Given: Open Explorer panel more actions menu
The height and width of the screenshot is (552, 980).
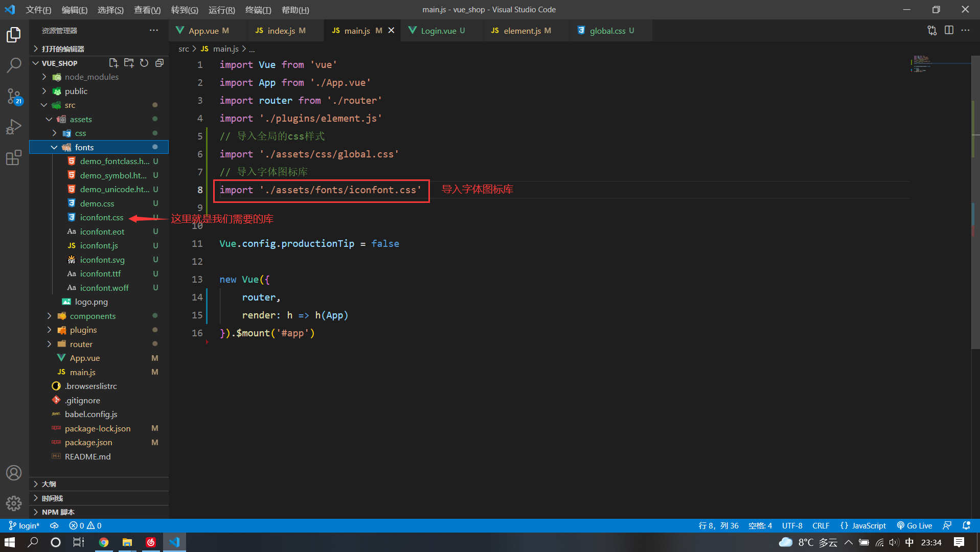Looking at the screenshot, I should click(x=154, y=31).
